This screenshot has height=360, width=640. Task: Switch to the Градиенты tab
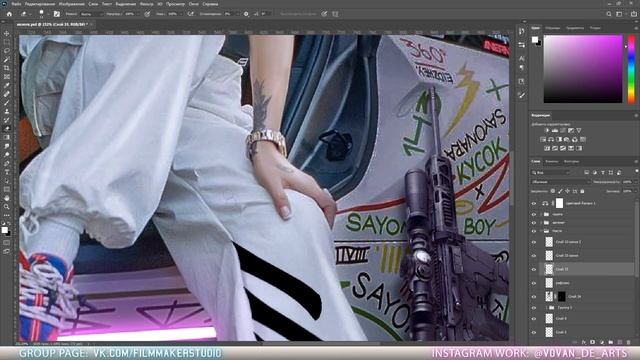click(x=575, y=28)
